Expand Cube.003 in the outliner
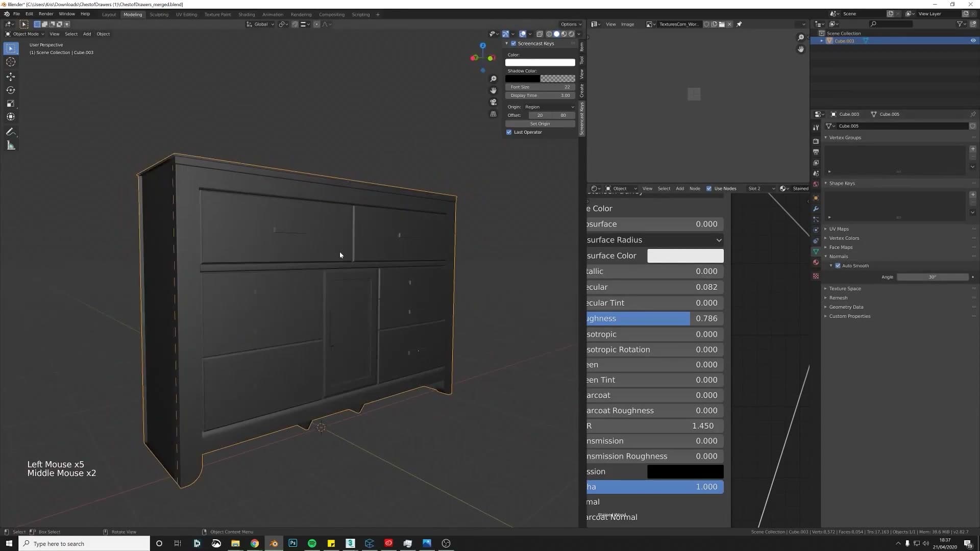Screen dimensions: 980x551 (x=822, y=41)
